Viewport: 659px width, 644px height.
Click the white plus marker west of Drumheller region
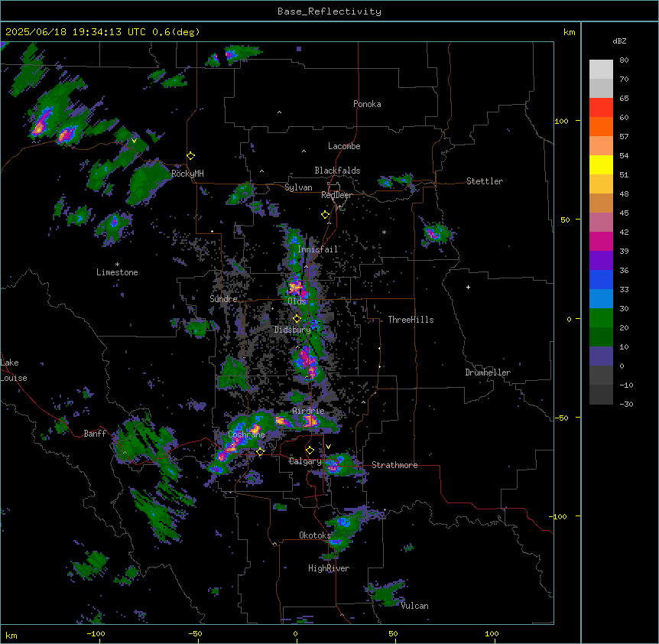[468, 287]
